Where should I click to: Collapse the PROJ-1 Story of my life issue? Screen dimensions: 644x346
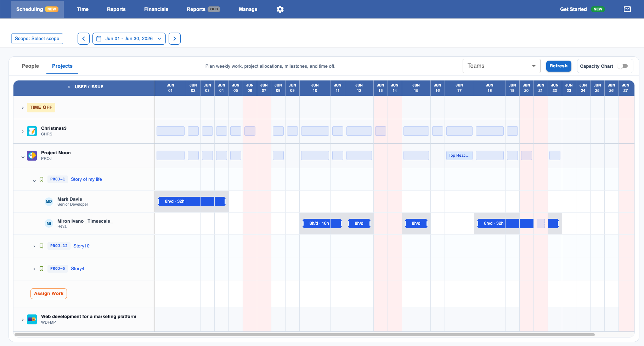[34, 181]
